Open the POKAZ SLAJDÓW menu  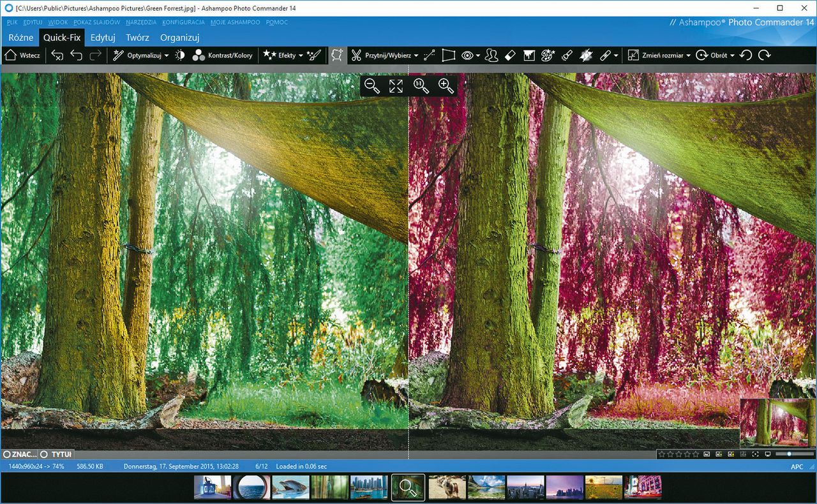pos(96,22)
